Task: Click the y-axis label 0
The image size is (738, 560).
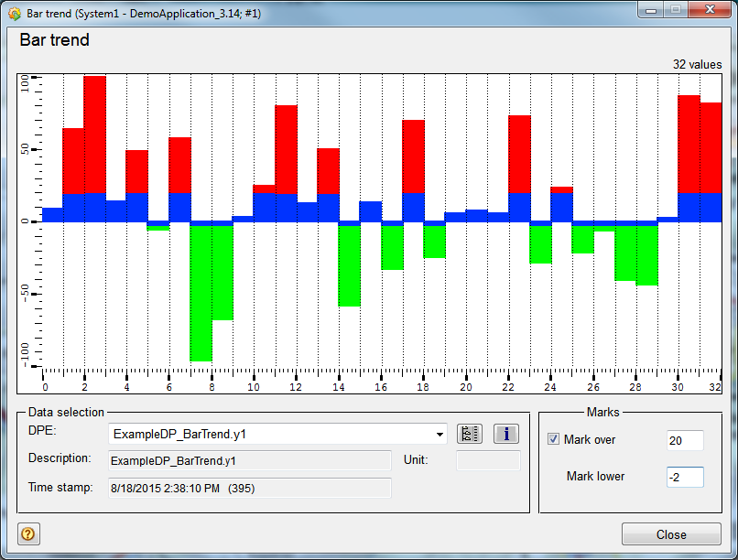Action: pyautogui.click(x=25, y=221)
